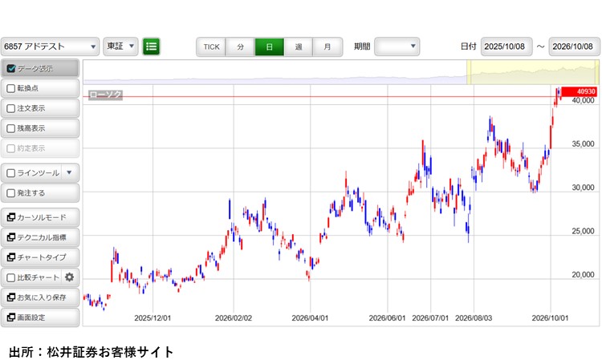Image resolution: width=602 pixels, height=364 pixels.
Task: Click the start date field 2025/10/08
Action: tap(506, 47)
